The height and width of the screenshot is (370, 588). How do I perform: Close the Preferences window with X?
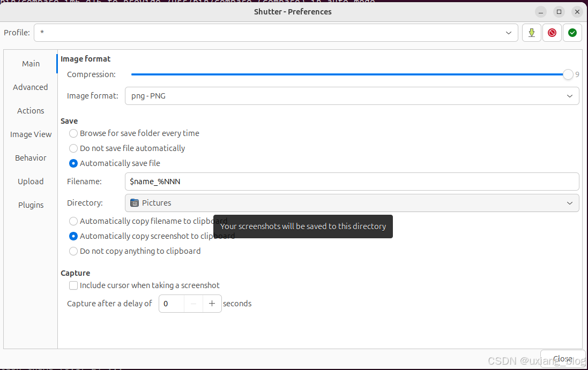577,12
